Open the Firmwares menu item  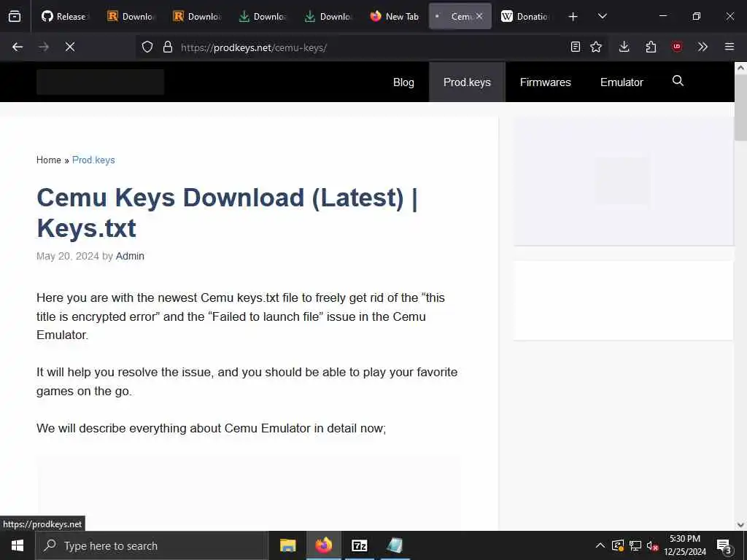point(545,82)
